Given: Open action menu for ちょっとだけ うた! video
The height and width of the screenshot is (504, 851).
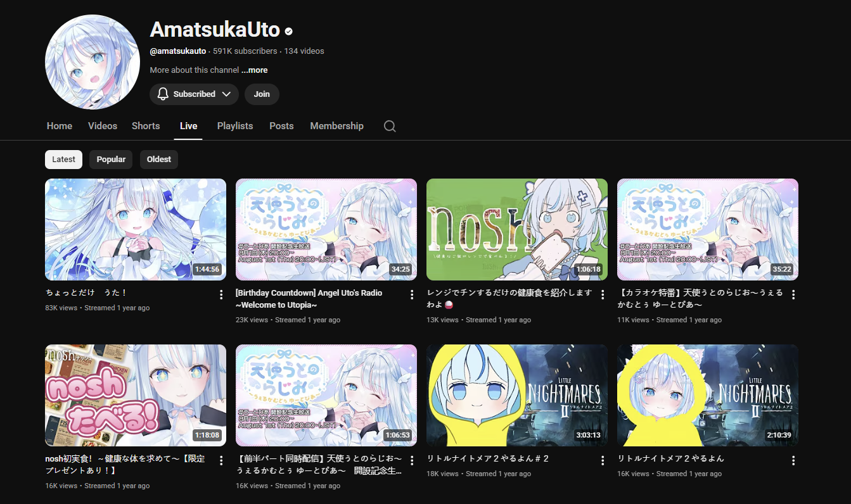Looking at the screenshot, I should [221, 294].
